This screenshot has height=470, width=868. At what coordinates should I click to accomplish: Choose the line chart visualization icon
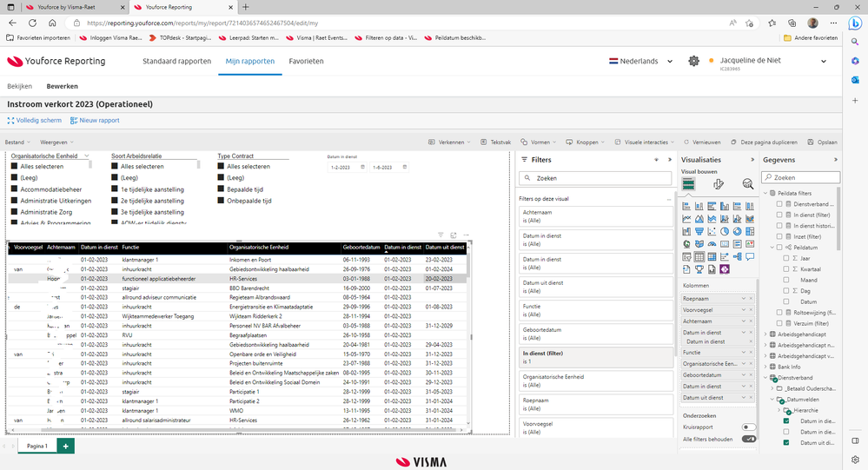point(686,219)
